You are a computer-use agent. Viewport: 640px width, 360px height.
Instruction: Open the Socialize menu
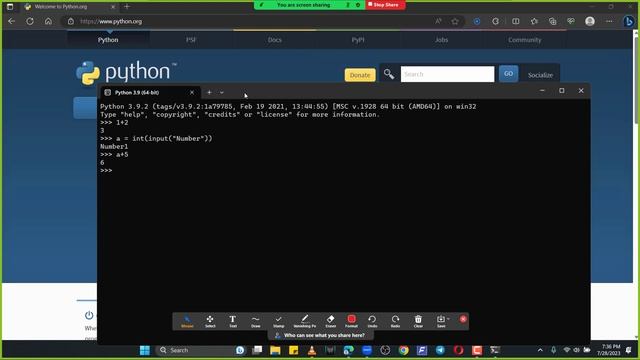(540, 75)
